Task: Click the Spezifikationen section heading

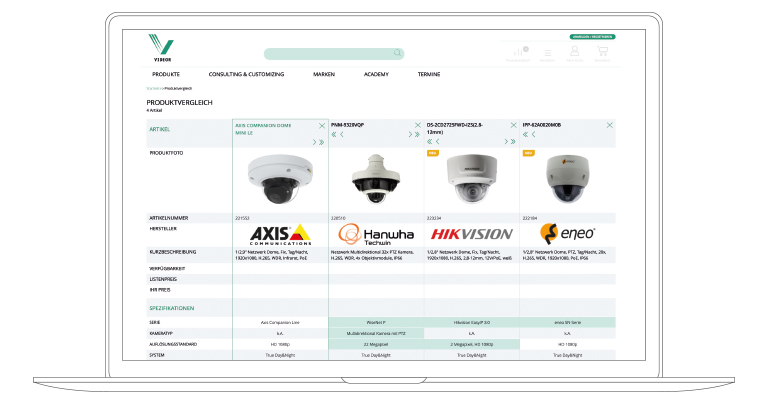Action: coord(172,308)
